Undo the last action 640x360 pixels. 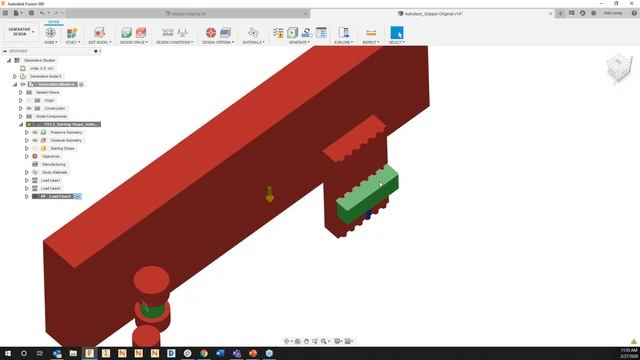tap(42, 13)
